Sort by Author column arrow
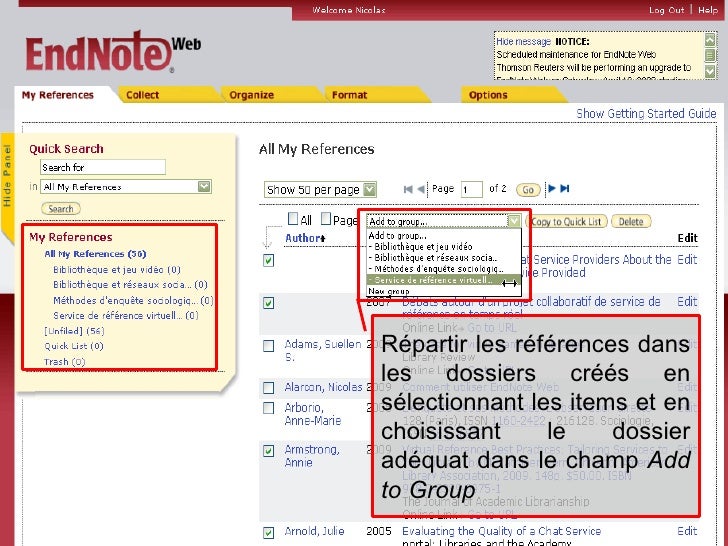Image resolution: width=728 pixels, height=546 pixels. click(323, 239)
